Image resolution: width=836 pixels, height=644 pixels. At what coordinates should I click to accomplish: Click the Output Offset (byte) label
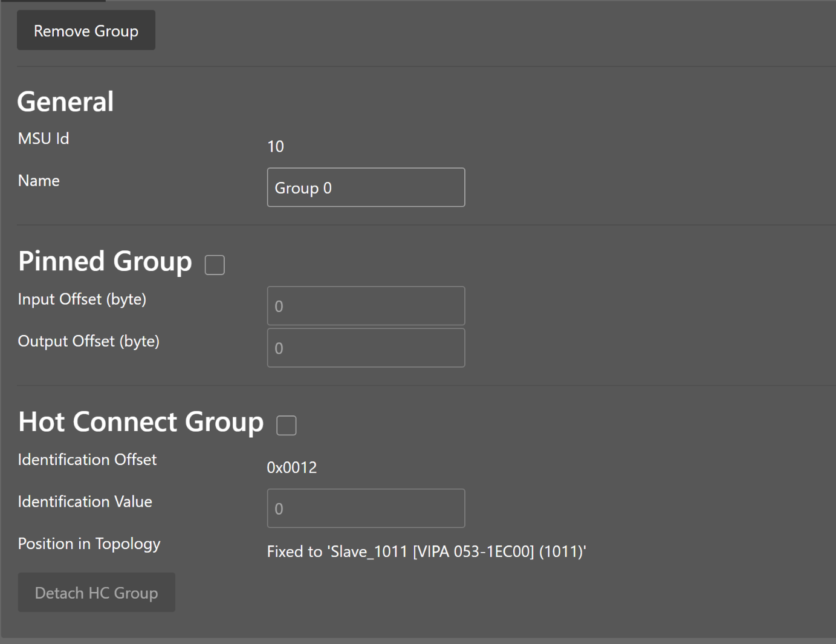[x=89, y=342]
